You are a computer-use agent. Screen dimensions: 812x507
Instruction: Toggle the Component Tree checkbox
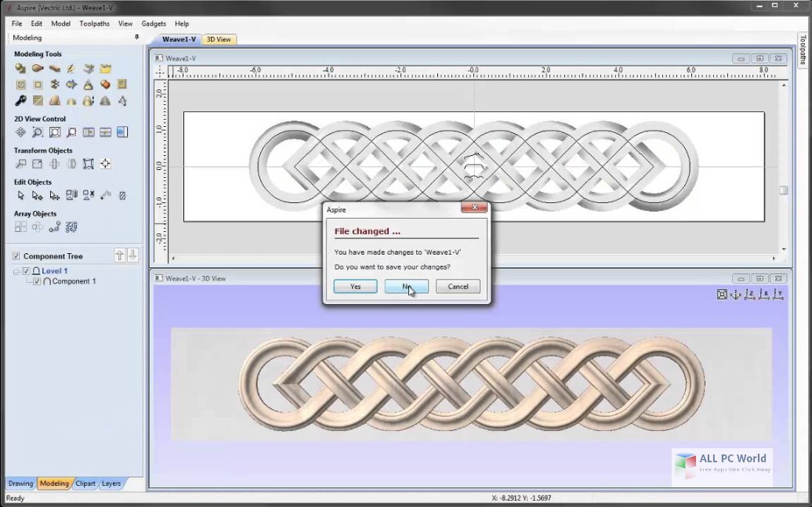pos(16,255)
